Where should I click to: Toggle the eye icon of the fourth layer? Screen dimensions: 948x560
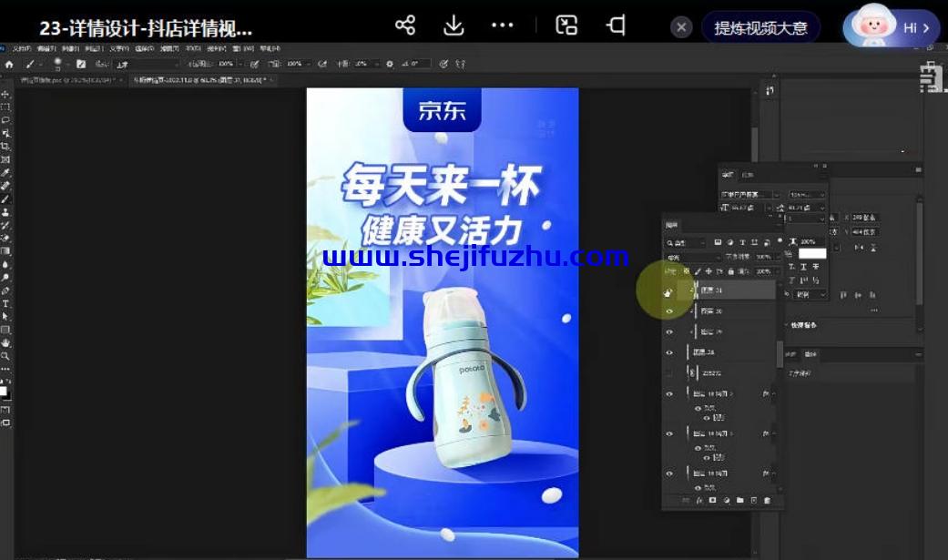pyautogui.click(x=668, y=352)
